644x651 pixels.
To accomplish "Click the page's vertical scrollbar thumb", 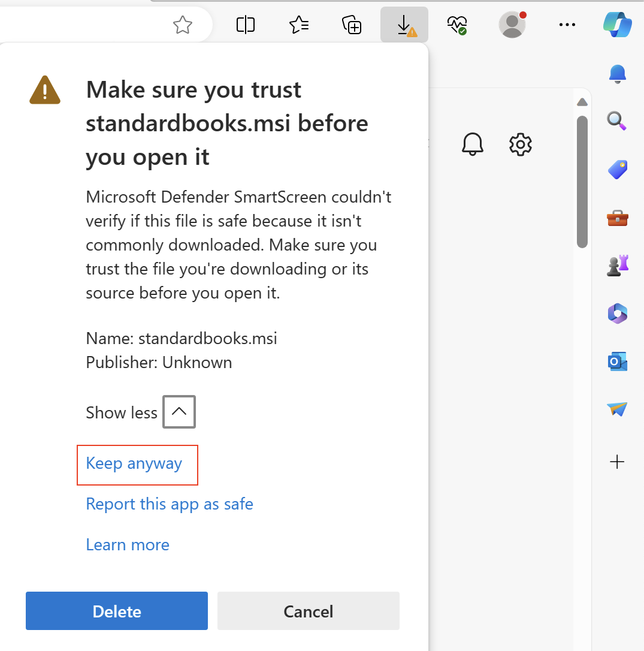I will point(582,181).
